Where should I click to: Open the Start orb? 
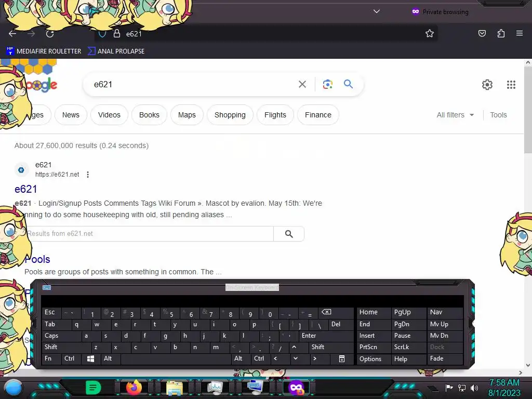pyautogui.click(x=14, y=388)
